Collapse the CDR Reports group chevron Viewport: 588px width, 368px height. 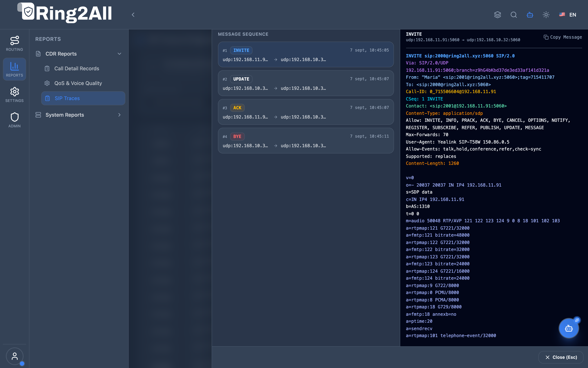pyautogui.click(x=119, y=54)
